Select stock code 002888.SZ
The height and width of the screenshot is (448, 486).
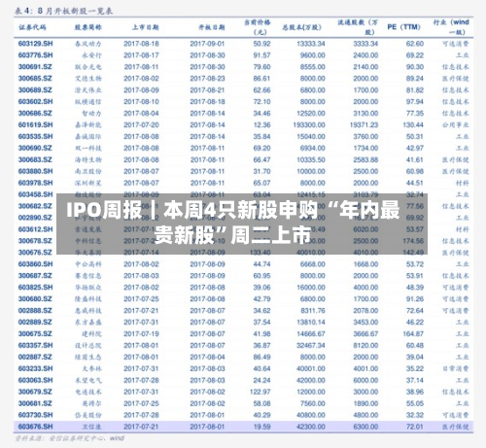point(35,311)
